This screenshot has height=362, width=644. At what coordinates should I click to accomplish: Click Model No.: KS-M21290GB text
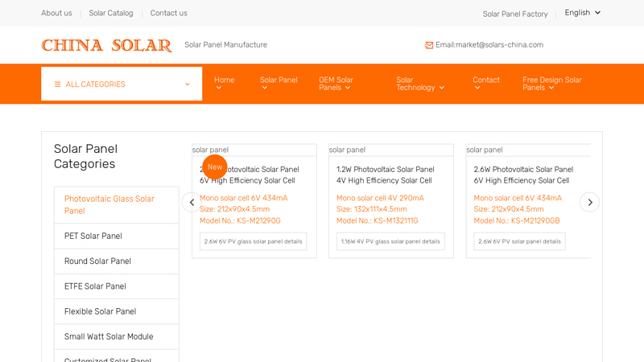tap(517, 220)
